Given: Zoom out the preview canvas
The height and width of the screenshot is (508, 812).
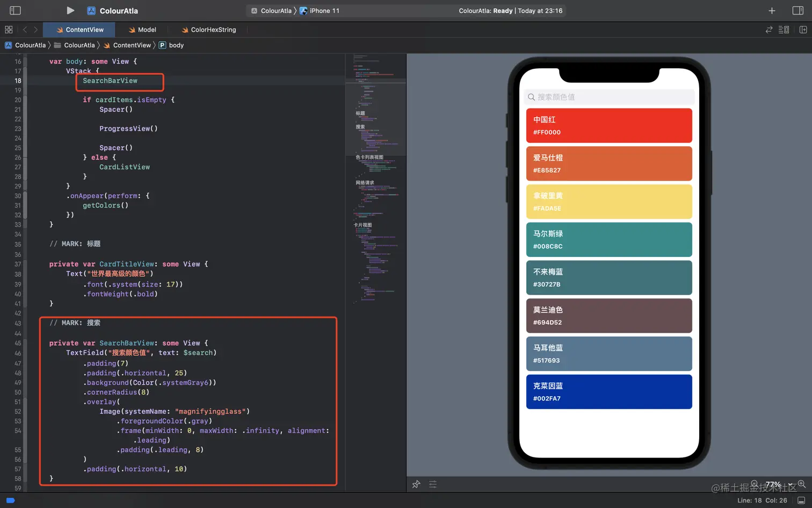Looking at the screenshot, I should coord(755,484).
